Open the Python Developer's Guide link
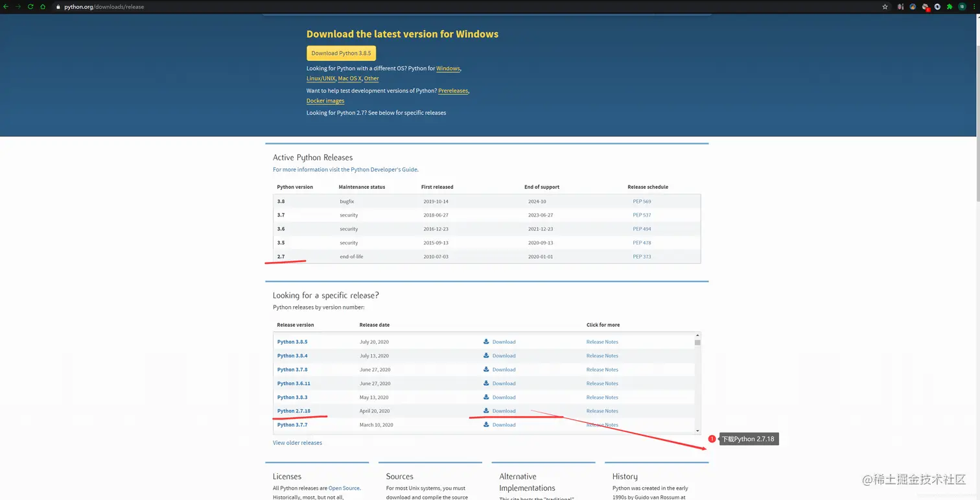Viewport: 980px width, 500px height. (384, 170)
